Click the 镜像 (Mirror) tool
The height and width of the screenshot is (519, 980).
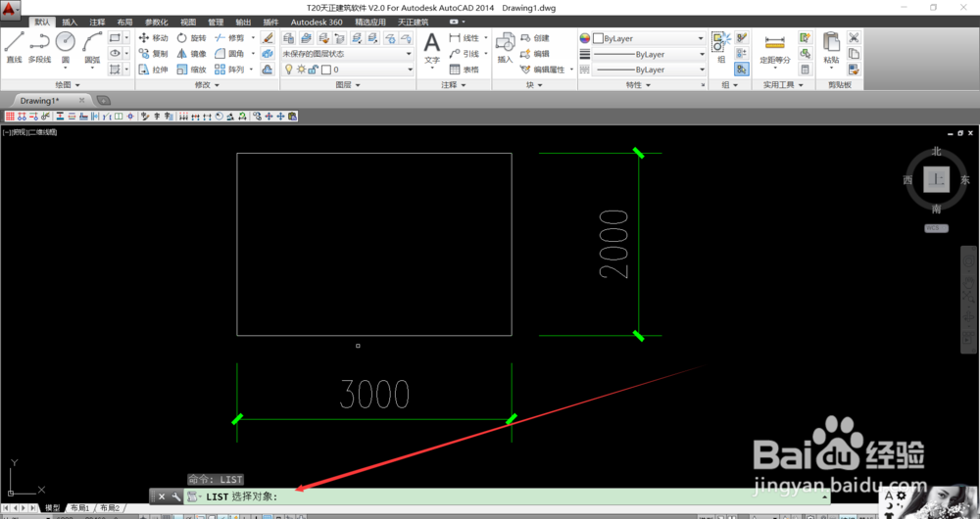click(x=191, y=54)
